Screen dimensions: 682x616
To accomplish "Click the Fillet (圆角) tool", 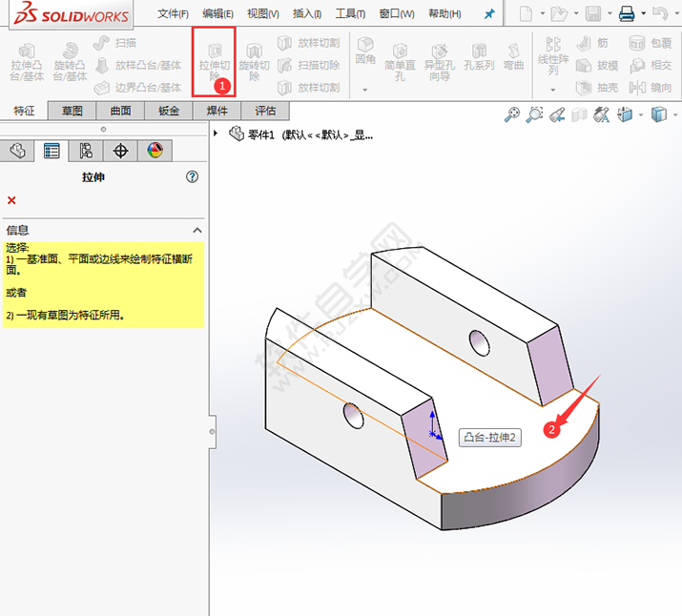I will click(x=365, y=51).
